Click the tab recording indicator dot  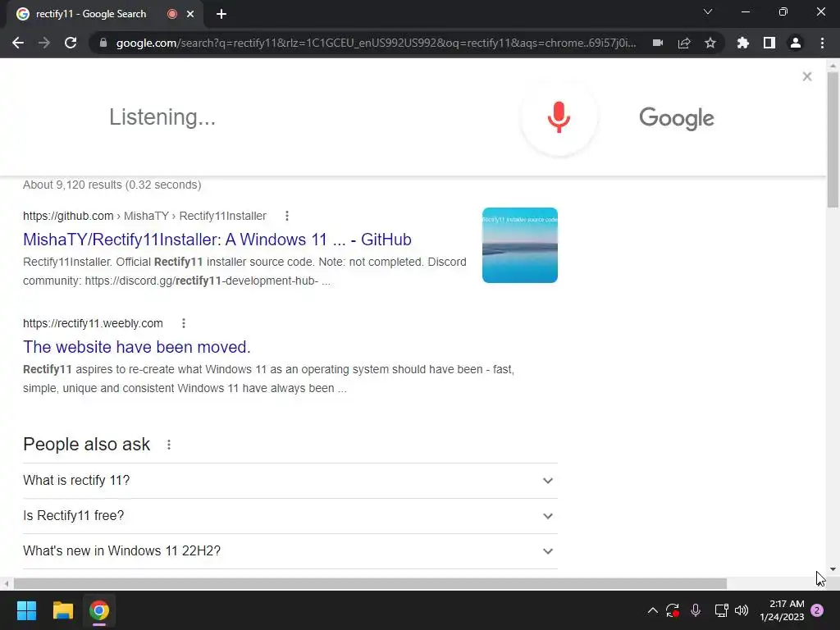pyautogui.click(x=172, y=14)
